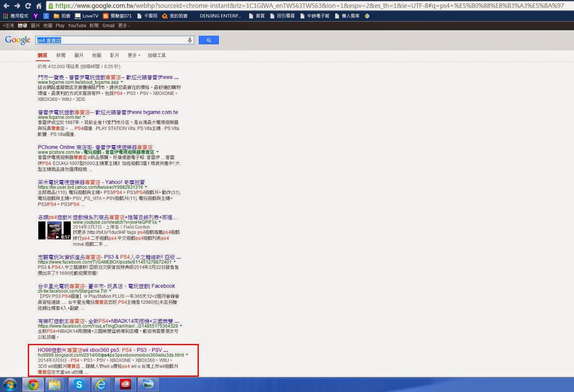Click the round icon after 懶人图库

tap(367, 16)
